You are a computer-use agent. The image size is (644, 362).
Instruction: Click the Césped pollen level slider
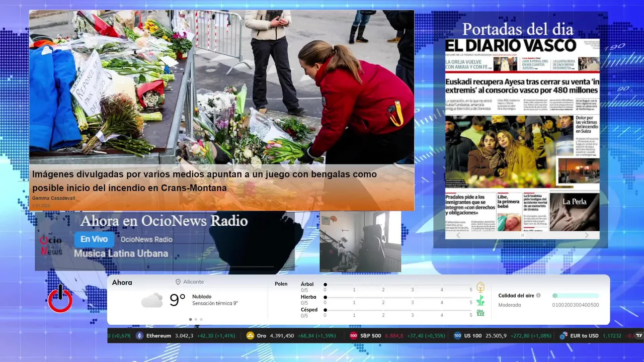point(398,310)
